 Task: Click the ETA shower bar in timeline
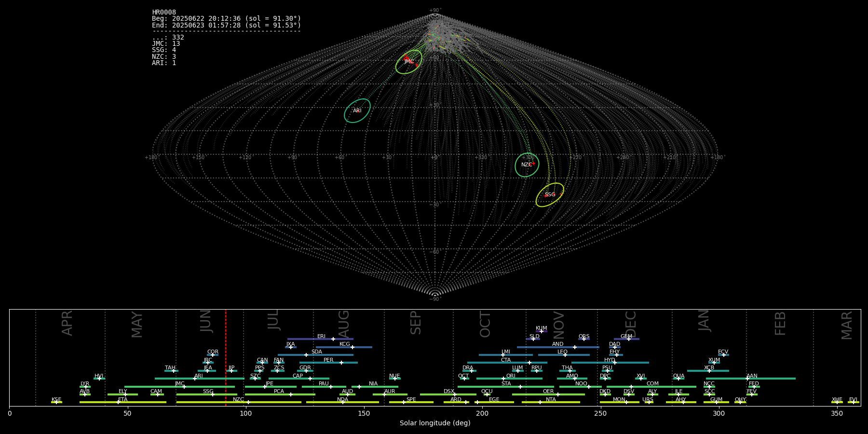123,402
